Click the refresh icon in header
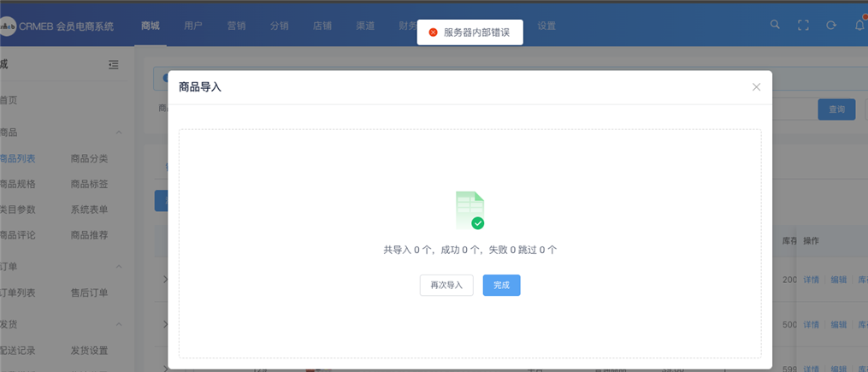 pyautogui.click(x=831, y=25)
